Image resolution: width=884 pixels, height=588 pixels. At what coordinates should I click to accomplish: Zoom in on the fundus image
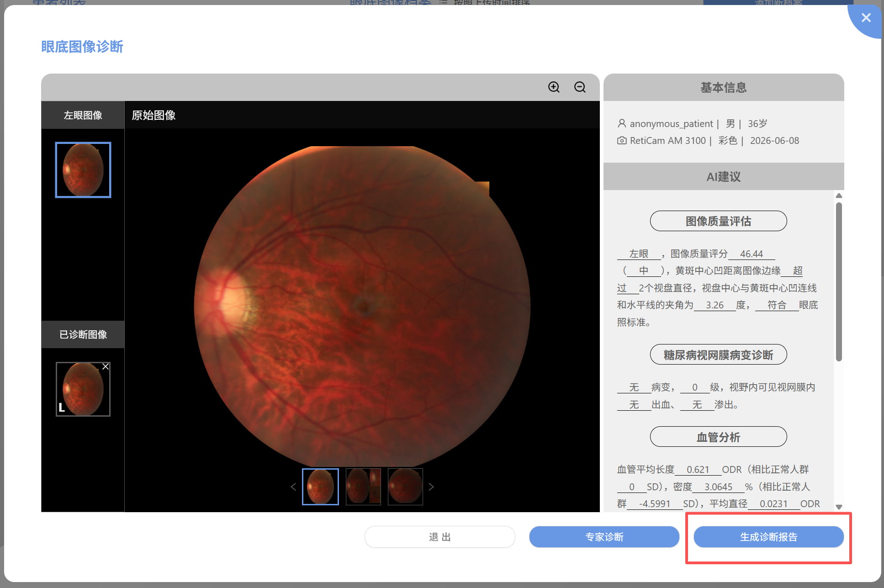(x=554, y=87)
